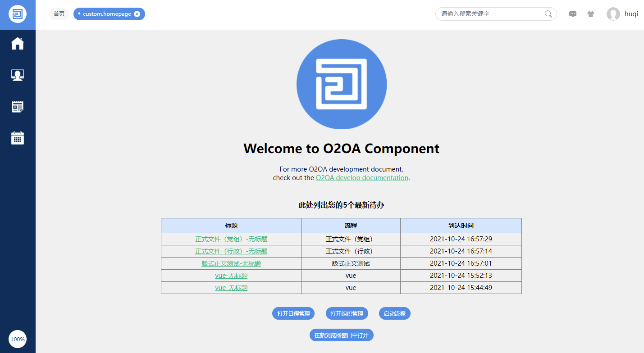Click the 在新浏览器窗口中打开 button

pos(341,335)
